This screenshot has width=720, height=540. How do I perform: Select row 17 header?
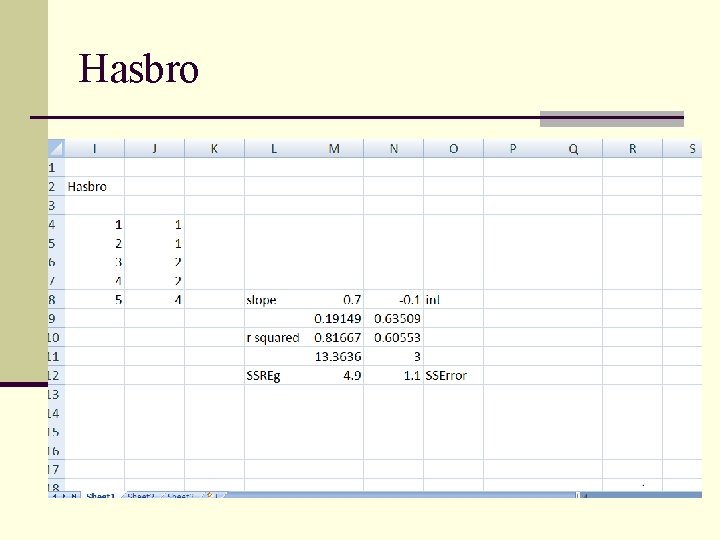[x=56, y=469]
